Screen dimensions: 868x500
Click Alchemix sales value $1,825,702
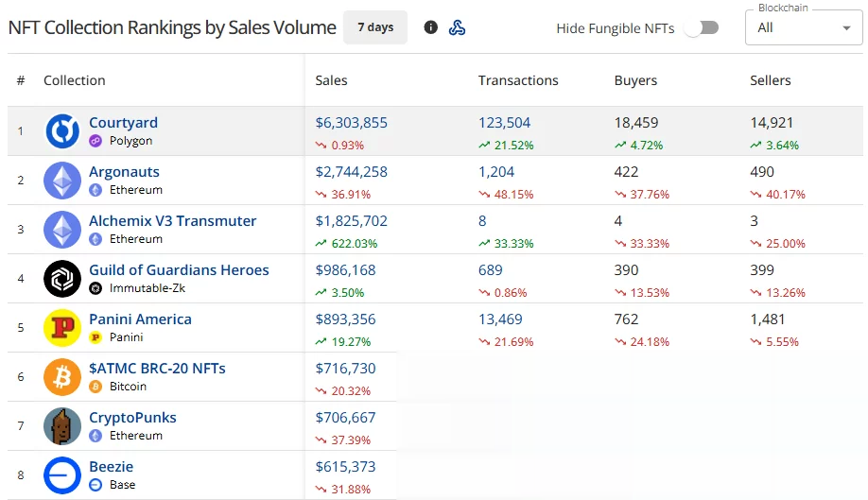(x=351, y=220)
